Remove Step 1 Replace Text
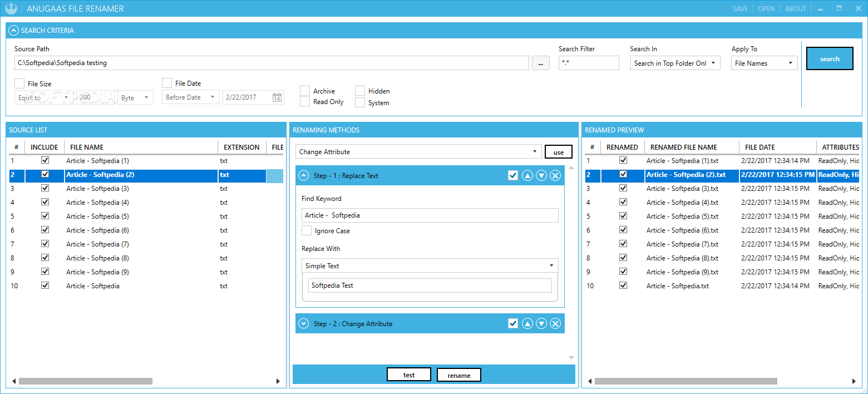This screenshot has height=394, width=868. pyautogui.click(x=555, y=176)
